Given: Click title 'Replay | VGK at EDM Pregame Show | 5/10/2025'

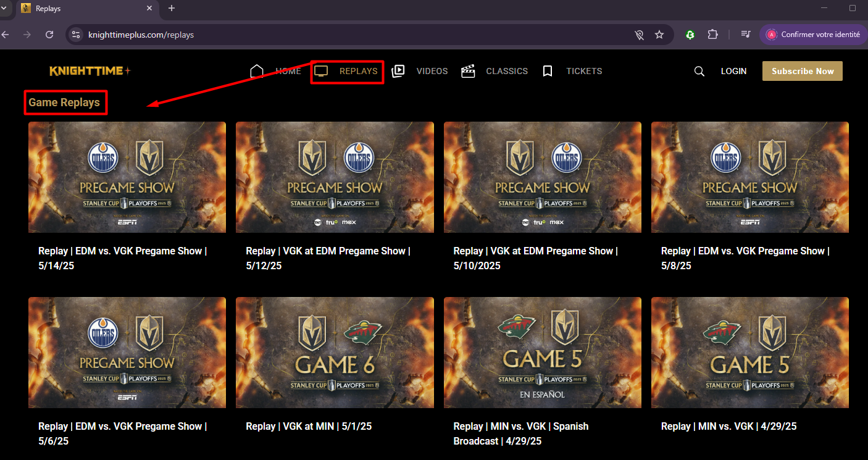Looking at the screenshot, I should 535,258.
